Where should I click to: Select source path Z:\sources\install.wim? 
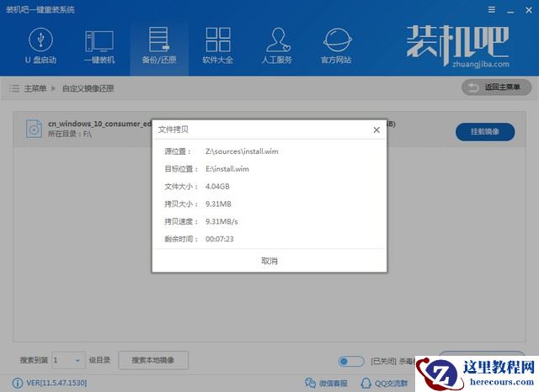(242, 151)
